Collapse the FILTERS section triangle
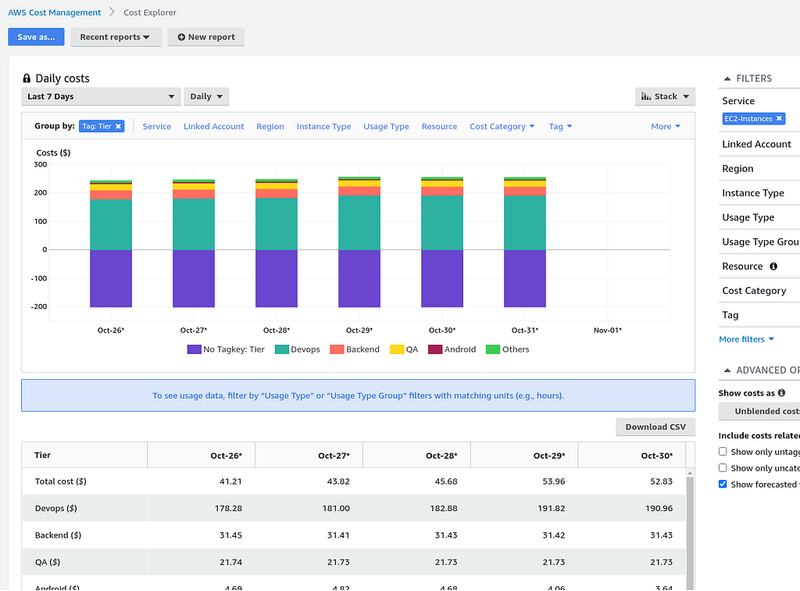 click(x=727, y=79)
